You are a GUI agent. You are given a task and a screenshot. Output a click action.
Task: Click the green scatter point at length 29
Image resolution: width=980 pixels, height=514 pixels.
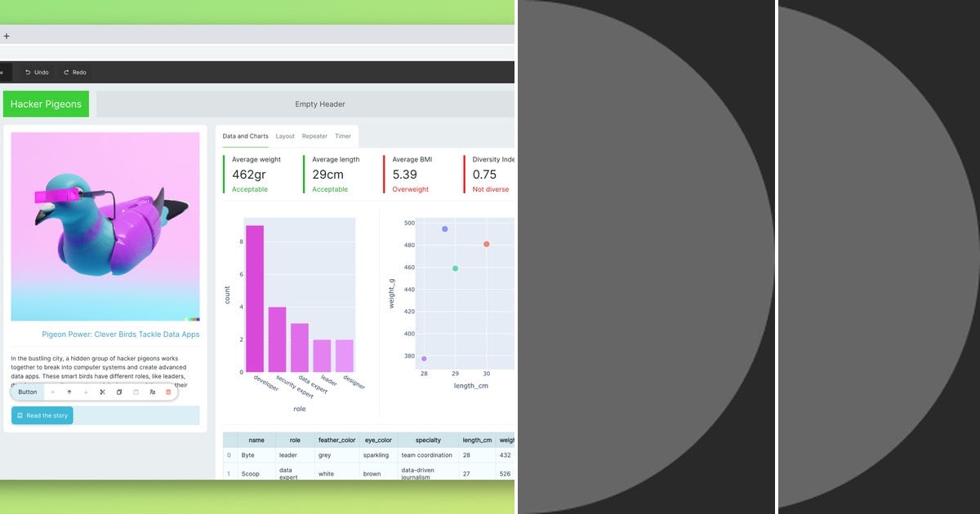coord(455,268)
